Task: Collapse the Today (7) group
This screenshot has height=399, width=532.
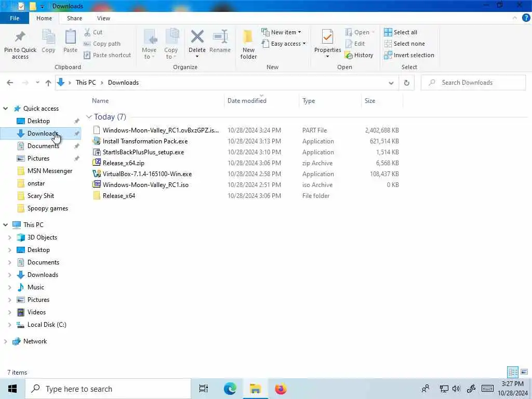Action: click(89, 117)
